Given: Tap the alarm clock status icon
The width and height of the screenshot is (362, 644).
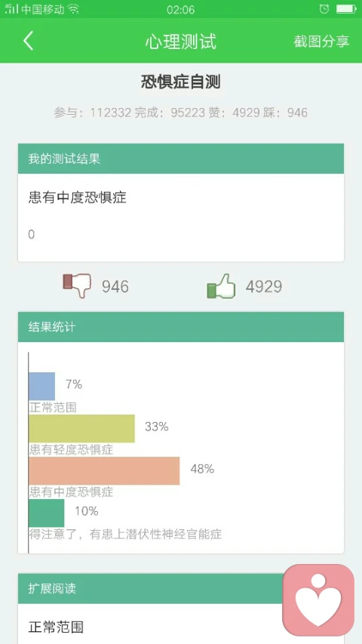Looking at the screenshot, I should (324, 8).
